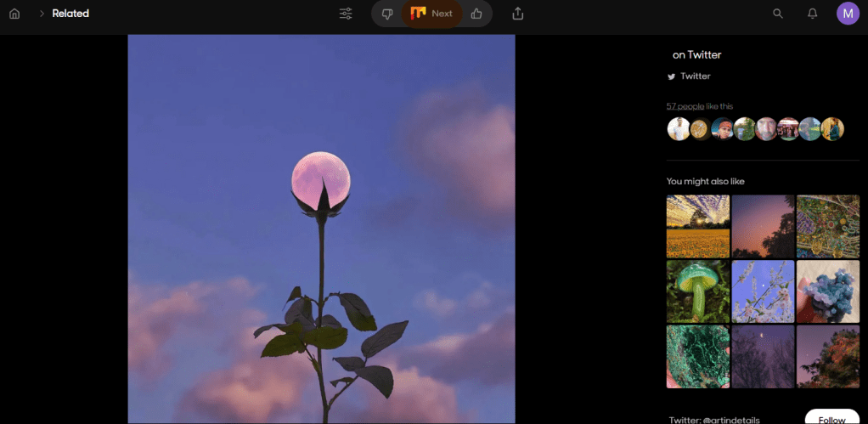The image size is (868, 424).
Task: Expand breadcrumb chevron before Related
Action: pyautogui.click(x=41, y=14)
